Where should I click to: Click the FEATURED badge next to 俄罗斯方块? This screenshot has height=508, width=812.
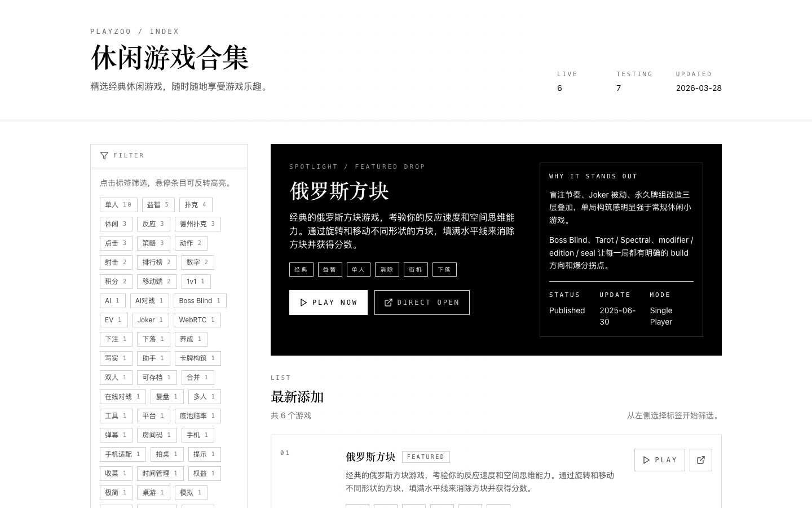point(426,456)
